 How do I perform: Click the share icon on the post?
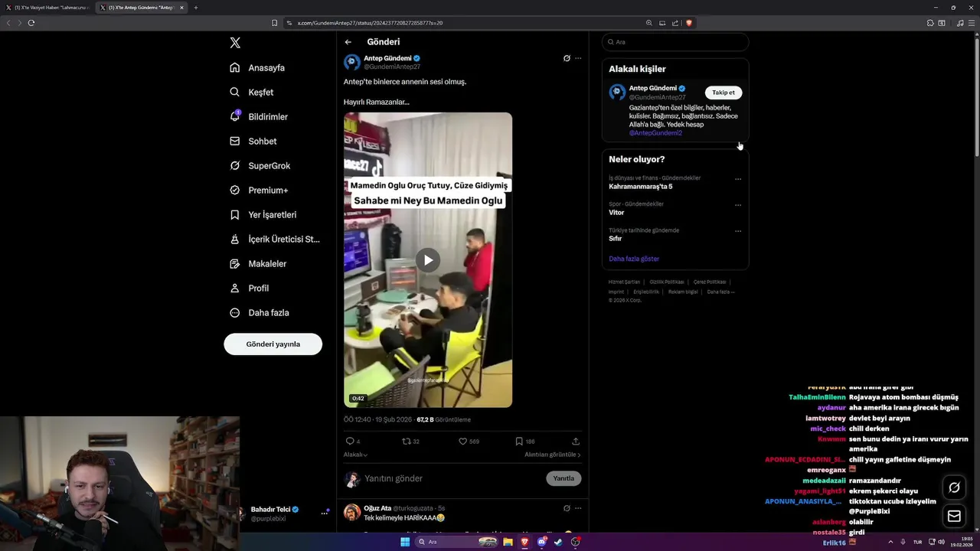576,441
